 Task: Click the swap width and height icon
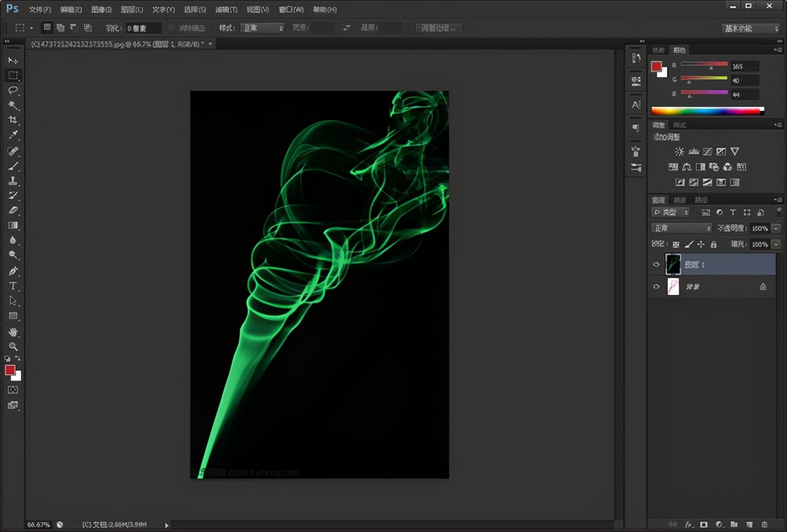click(x=347, y=28)
